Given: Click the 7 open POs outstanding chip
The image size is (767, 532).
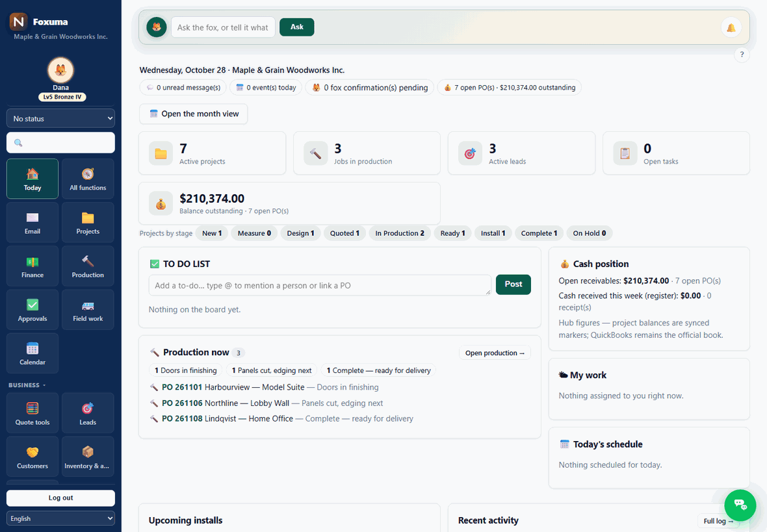Looking at the screenshot, I should tap(509, 88).
